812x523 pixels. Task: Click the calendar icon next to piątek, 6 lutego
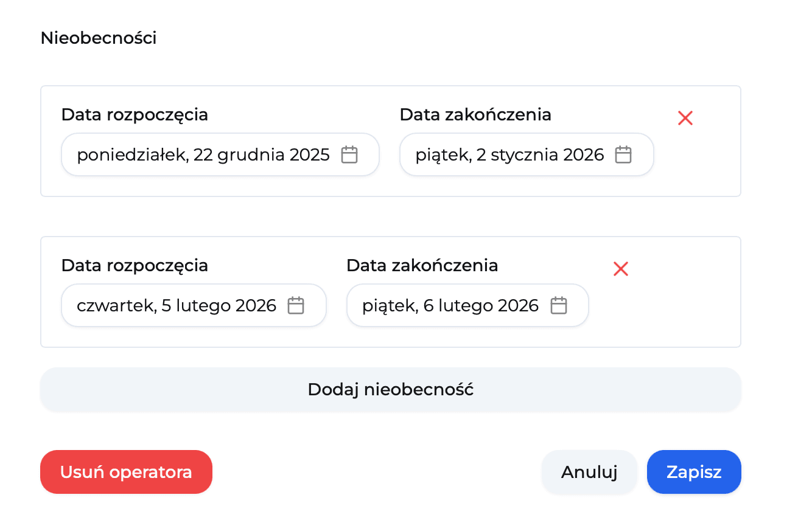click(559, 305)
